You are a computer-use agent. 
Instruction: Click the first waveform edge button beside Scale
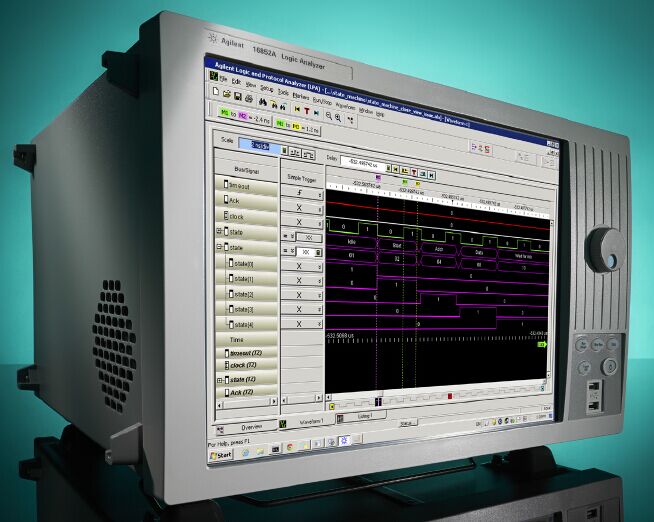tap(295, 153)
